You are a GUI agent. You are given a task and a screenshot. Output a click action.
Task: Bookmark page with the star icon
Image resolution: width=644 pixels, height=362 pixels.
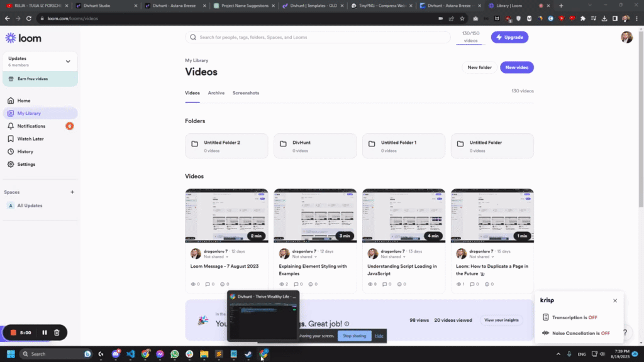(x=462, y=18)
